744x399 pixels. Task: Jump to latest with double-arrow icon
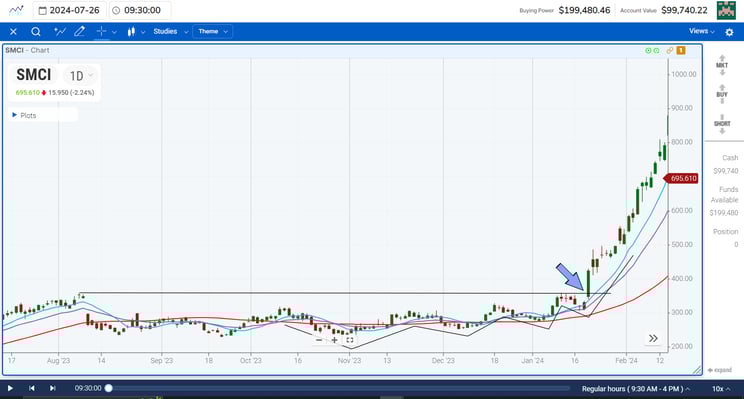(653, 338)
